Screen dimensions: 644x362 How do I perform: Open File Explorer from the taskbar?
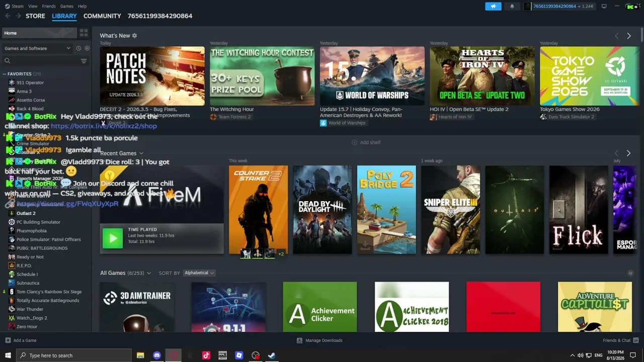click(140, 355)
